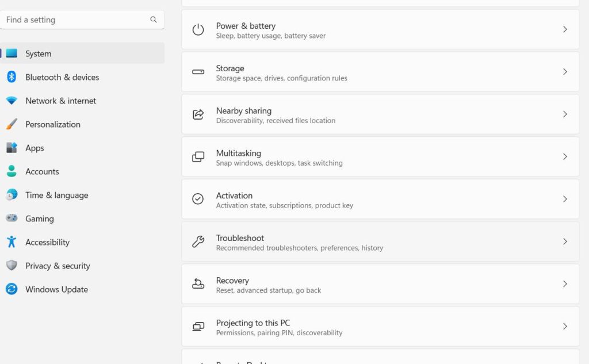Viewport: 589px width, 364px height.
Task: Open the Activation title
Action: tap(234, 196)
